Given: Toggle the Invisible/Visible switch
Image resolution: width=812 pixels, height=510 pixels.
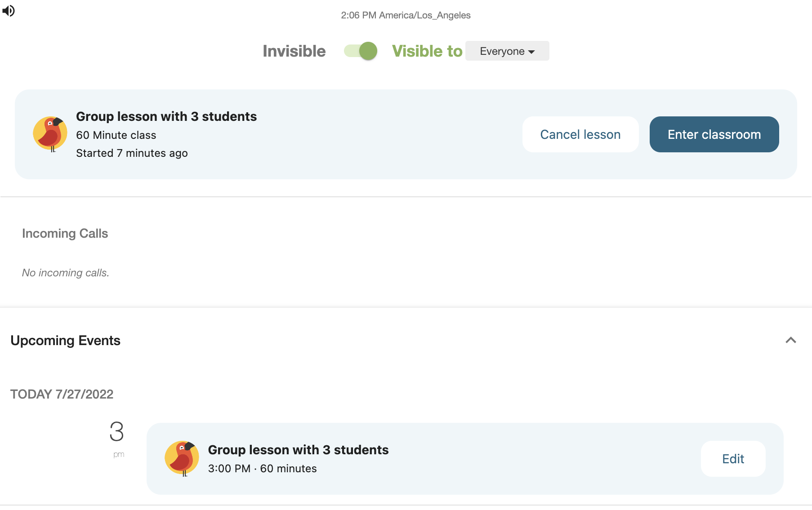Looking at the screenshot, I should (x=361, y=51).
